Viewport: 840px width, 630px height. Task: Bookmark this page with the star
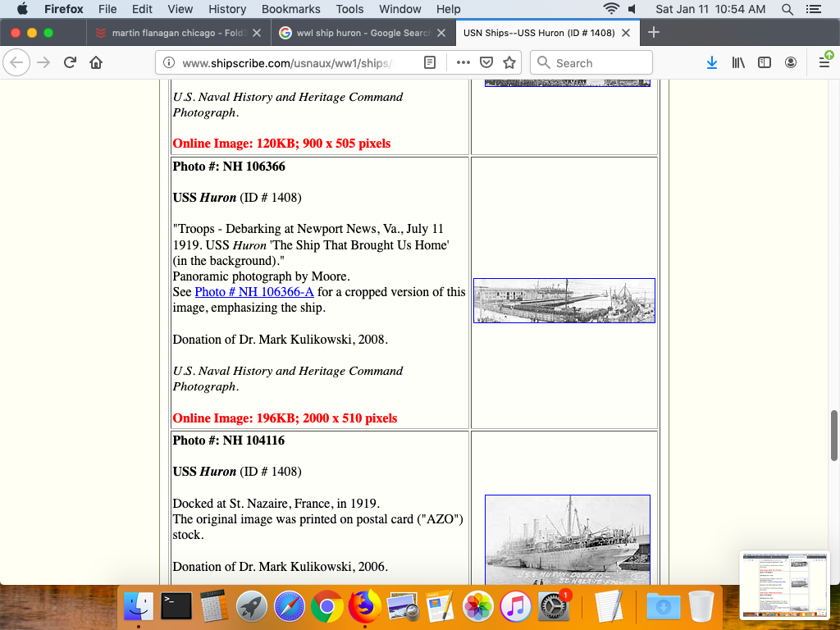pos(509,63)
